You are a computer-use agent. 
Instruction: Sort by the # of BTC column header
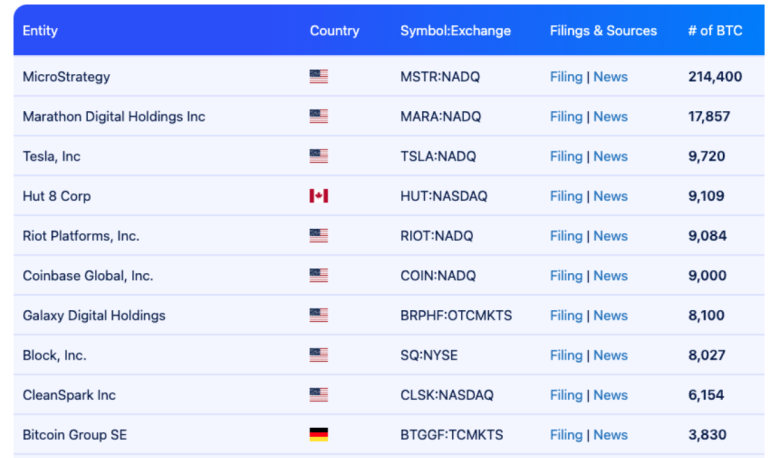715,31
